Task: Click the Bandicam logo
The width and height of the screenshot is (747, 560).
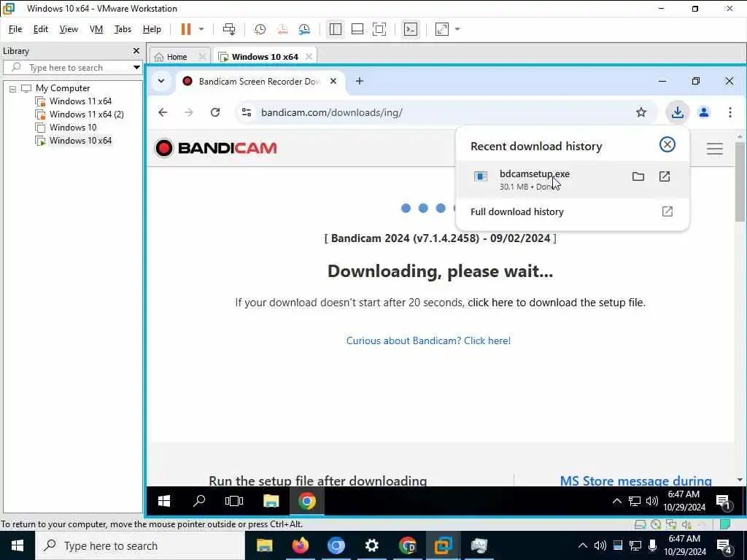Action: click(x=216, y=148)
